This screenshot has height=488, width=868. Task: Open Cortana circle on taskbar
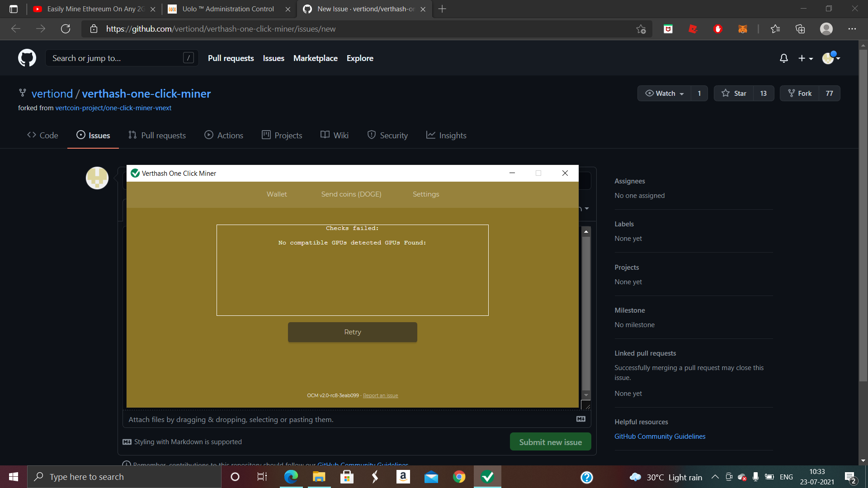tap(235, 477)
